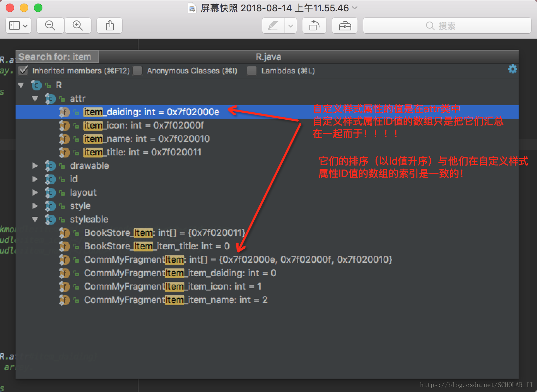Image resolution: width=537 pixels, height=392 pixels.
Task: Click field icon of item_icon: int row
Action: pyautogui.click(x=64, y=125)
